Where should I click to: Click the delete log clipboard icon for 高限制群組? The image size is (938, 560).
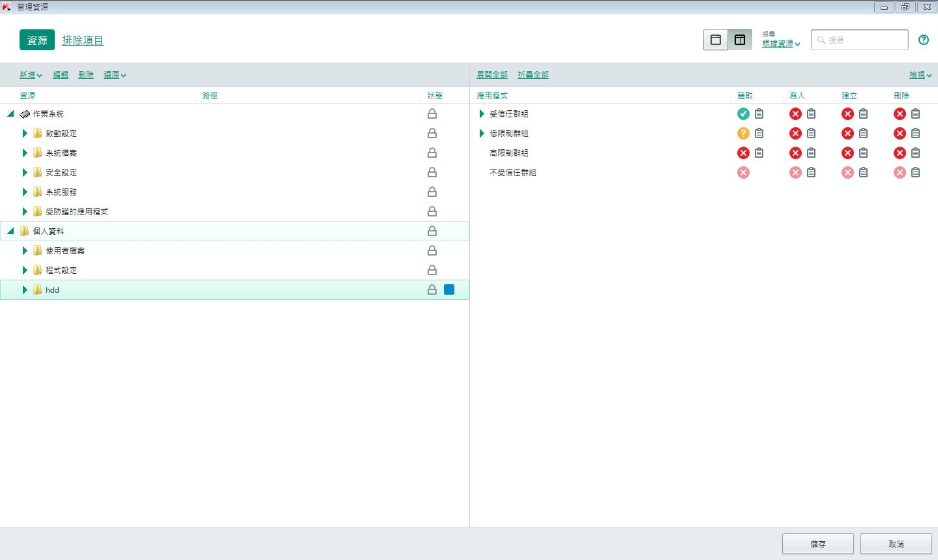(x=915, y=153)
